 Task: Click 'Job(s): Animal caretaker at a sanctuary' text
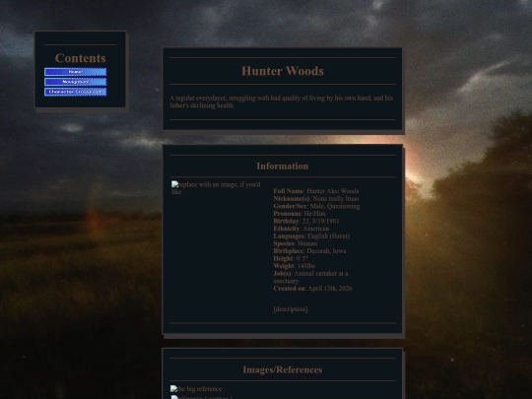pyautogui.click(x=310, y=277)
